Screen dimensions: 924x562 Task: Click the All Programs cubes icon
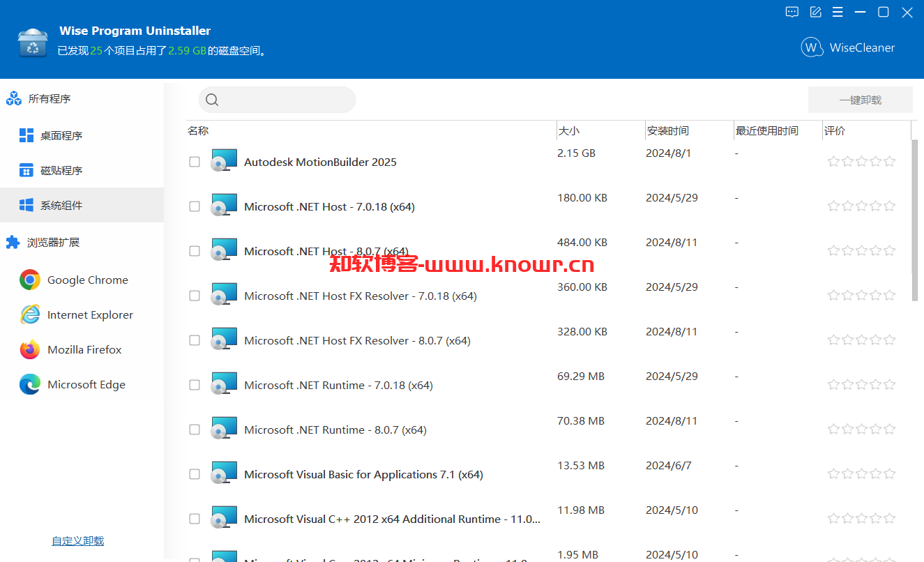[x=14, y=99]
